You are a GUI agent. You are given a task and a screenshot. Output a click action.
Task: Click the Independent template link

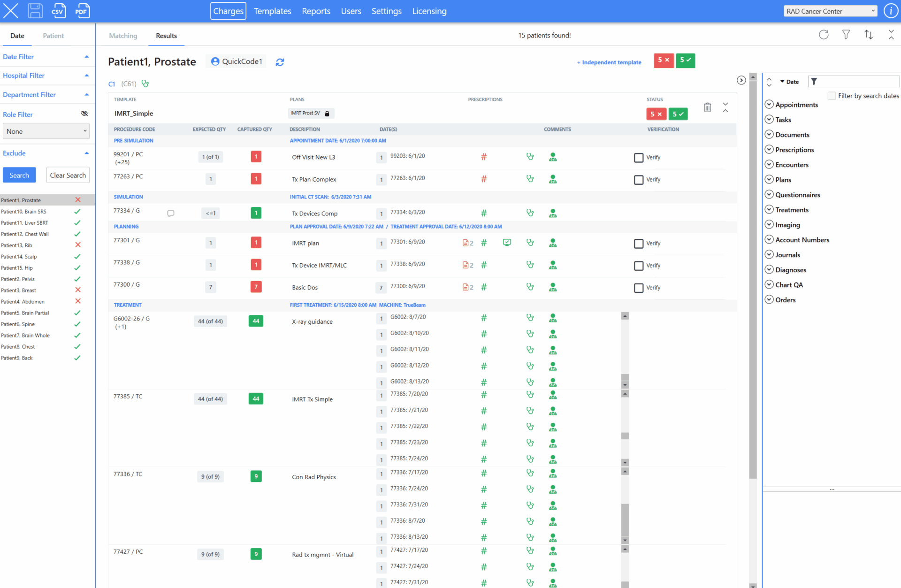(609, 62)
